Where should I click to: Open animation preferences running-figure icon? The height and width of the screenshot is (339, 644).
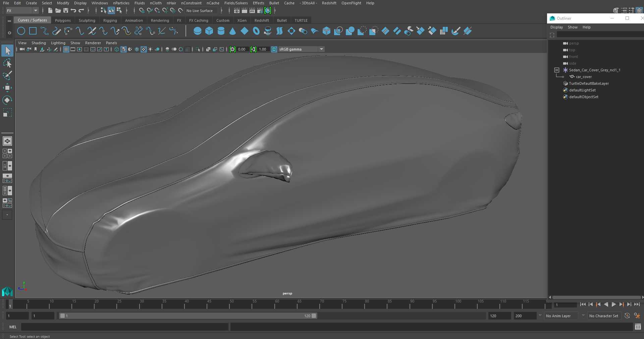(x=637, y=316)
